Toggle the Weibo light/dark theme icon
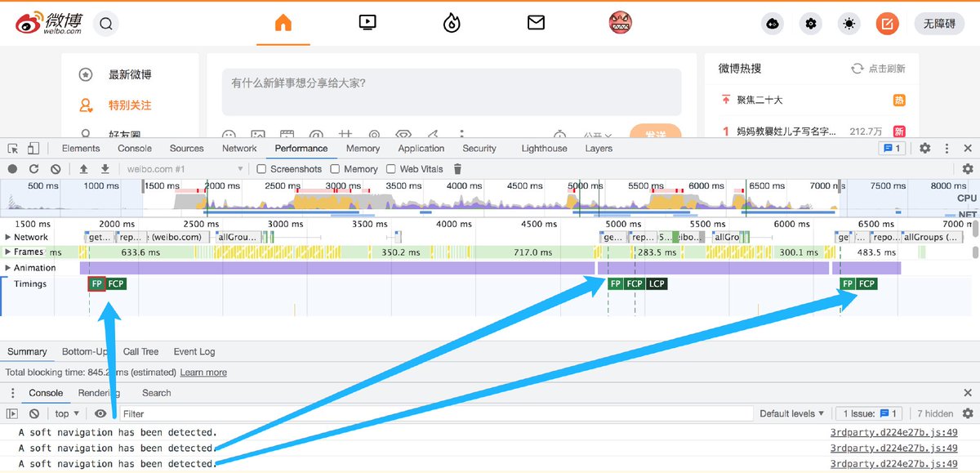The image size is (980, 473). [x=849, y=24]
